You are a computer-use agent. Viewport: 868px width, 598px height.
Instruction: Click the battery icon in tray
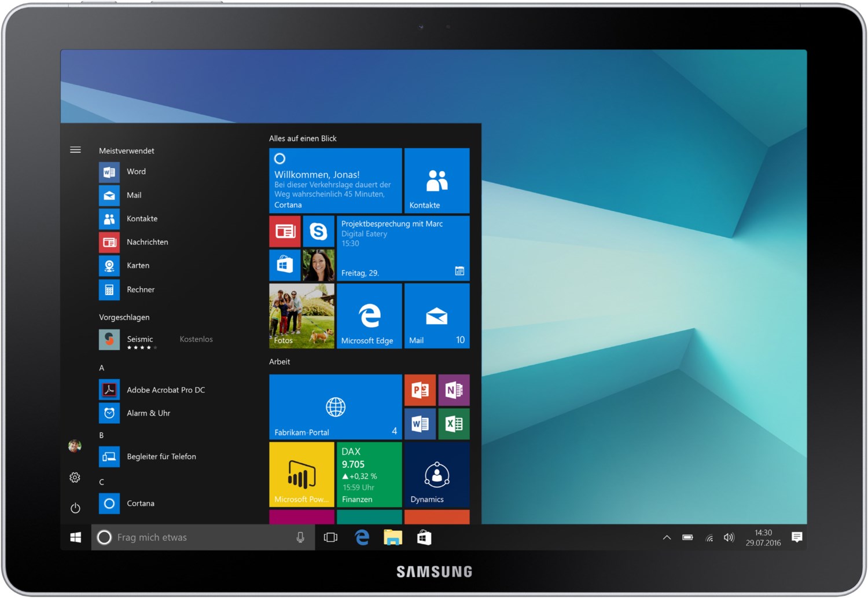(x=687, y=538)
